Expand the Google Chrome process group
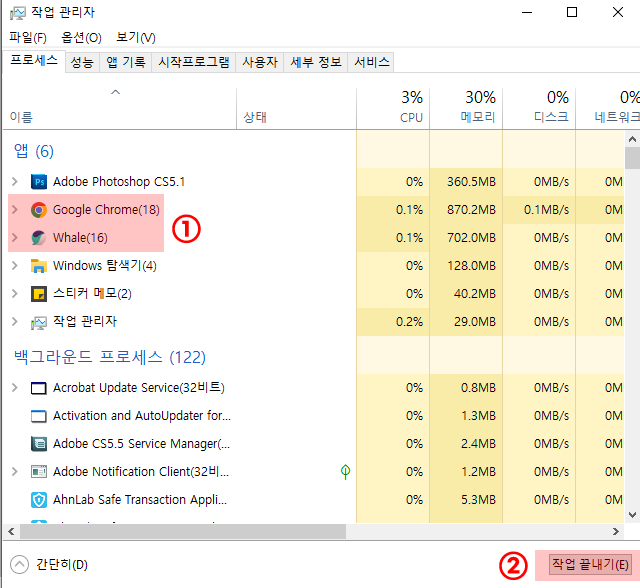The image size is (640, 588). point(14,210)
